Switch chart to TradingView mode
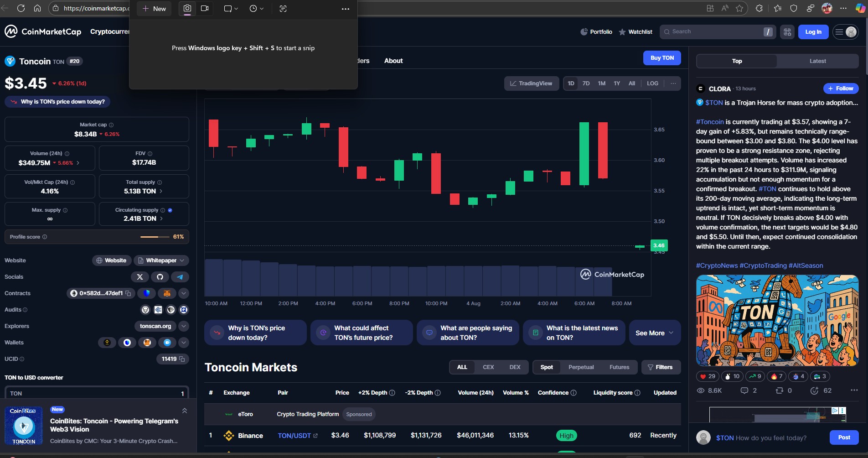 532,83
